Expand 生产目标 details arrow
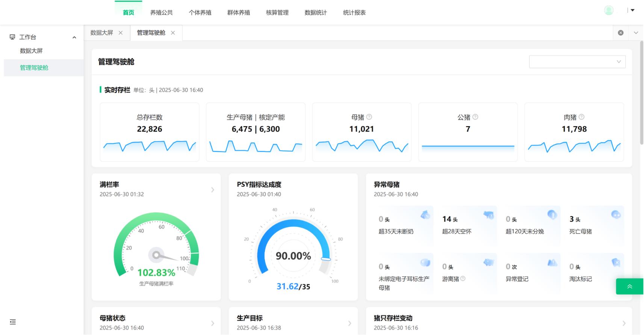 tap(350, 323)
